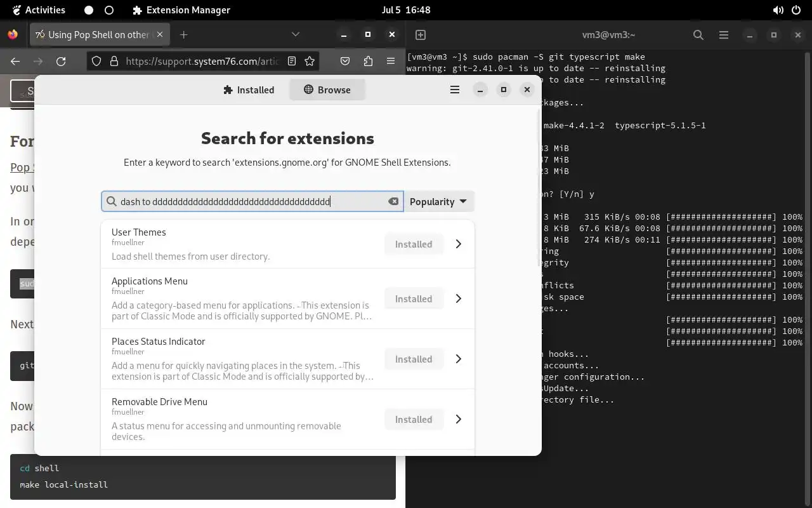The height and width of the screenshot is (508, 812).
Task: Open Firefox tracking protection shield
Action: tap(96, 61)
